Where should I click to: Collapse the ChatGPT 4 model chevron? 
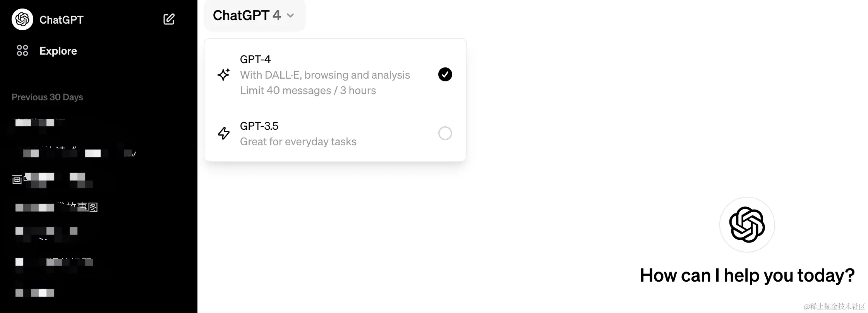point(290,16)
